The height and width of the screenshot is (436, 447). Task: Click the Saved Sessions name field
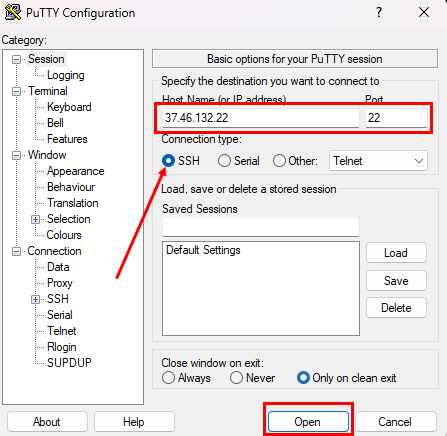tap(261, 227)
